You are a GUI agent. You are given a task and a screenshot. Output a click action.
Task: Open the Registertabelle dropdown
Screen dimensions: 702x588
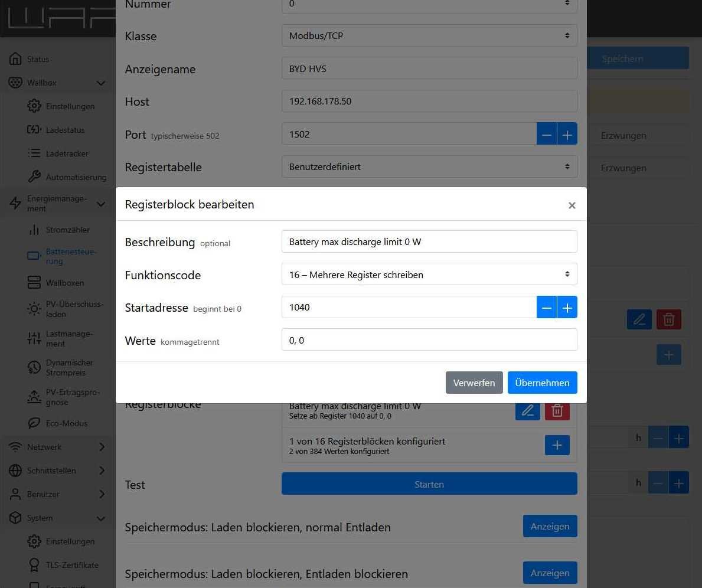[429, 167]
